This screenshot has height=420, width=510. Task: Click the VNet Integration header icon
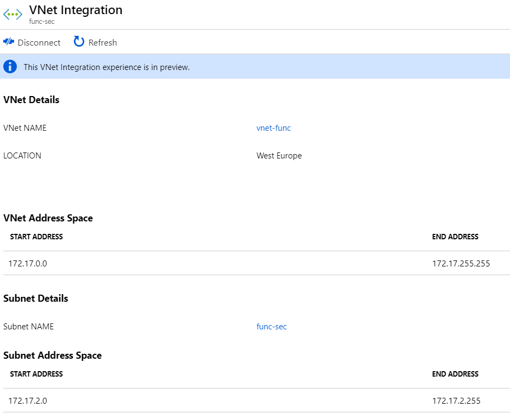[13, 15]
